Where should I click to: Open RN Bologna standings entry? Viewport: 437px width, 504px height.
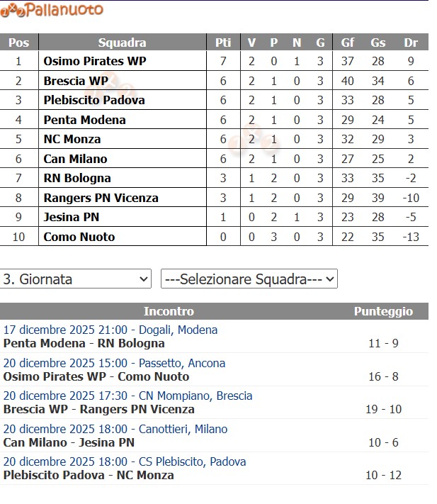(x=77, y=178)
